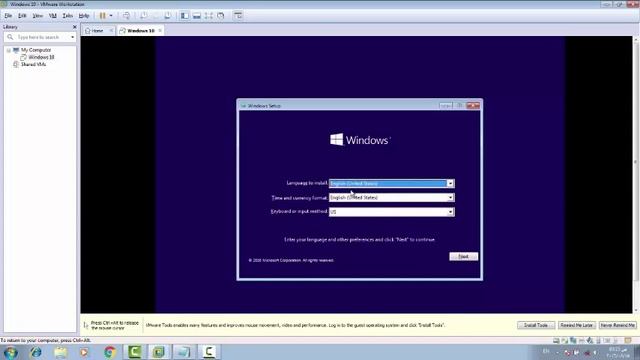Screen dimensions: 640x360
Task: Open the View menu
Action: (x=38, y=16)
